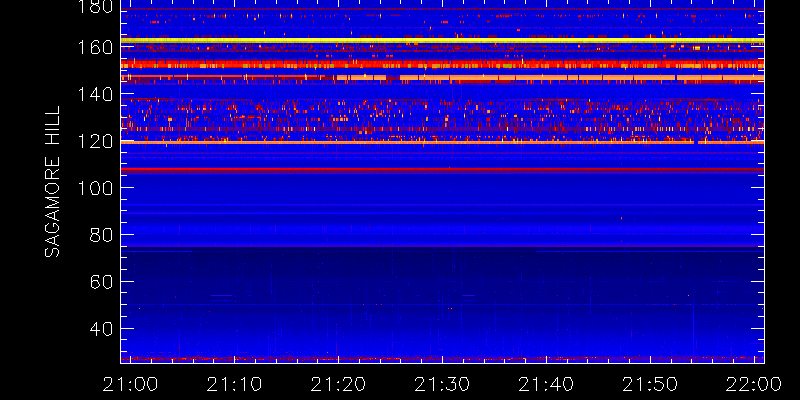
Task: Click the 21:50 time axis label
Action: pos(651,384)
